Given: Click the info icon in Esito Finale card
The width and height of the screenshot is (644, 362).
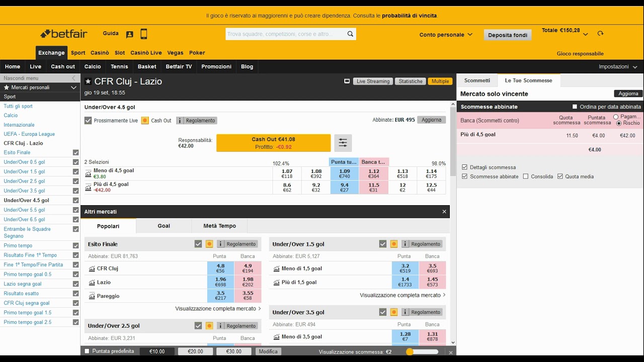Looking at the screenshot, I should click(x=220, y=244).
